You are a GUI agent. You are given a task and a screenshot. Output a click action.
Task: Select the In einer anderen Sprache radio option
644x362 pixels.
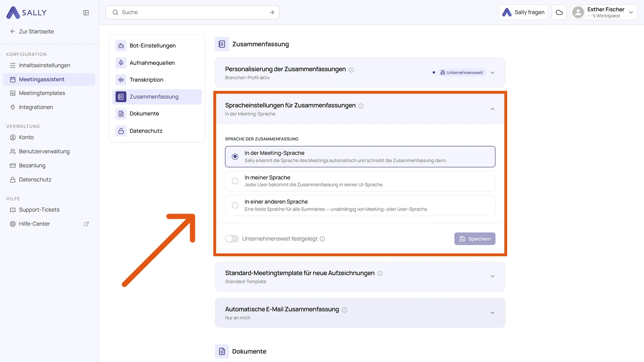pos(235,206)
